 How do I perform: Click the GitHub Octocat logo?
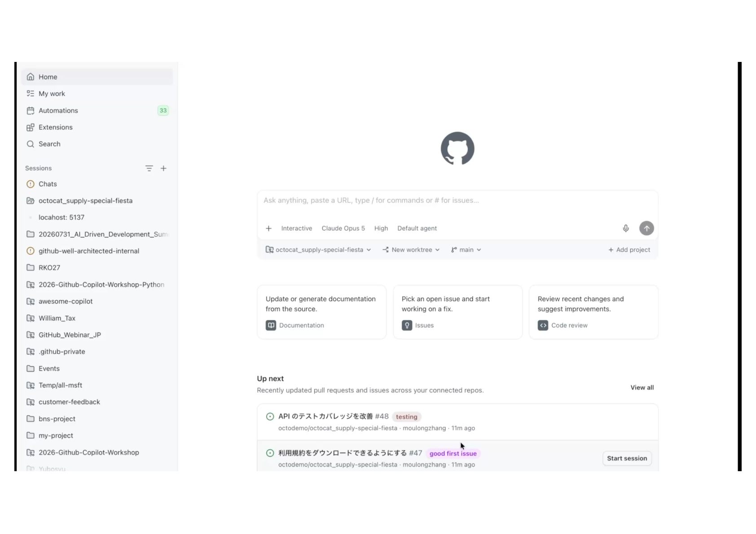coord(457,149)
